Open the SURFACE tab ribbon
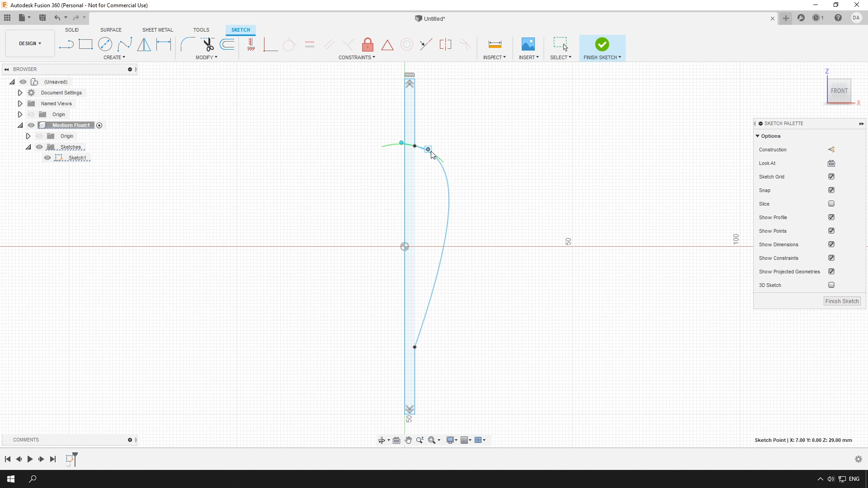The height and width of the screenshot is (488, 868). (x=111, y=30)
